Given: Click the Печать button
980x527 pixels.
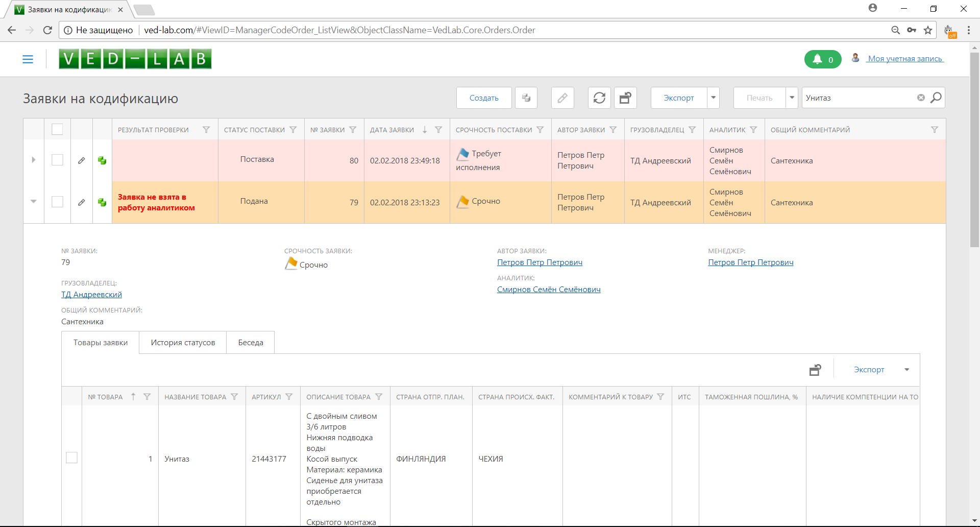Looking at the screenshot, I should pyautogui.click(x=759, y=98).
